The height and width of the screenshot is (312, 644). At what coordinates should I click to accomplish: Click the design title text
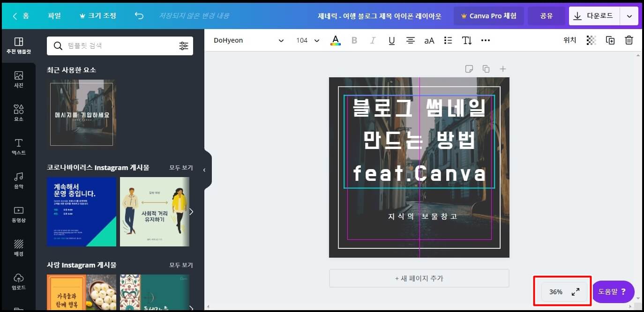click(380, 16)
